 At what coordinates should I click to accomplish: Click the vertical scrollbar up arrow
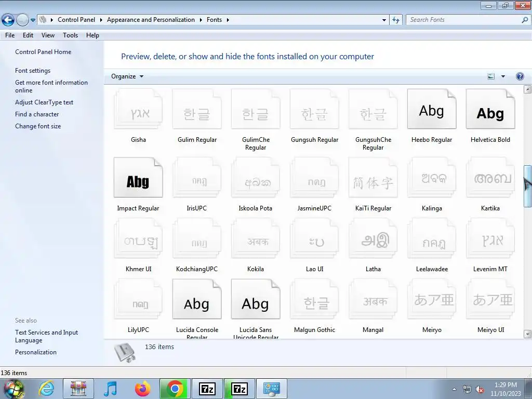[x=527, y=89]
